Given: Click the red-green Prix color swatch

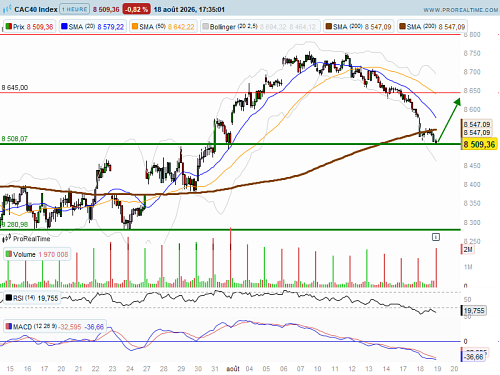Looking at the screenshot, I should click(9, 26).
